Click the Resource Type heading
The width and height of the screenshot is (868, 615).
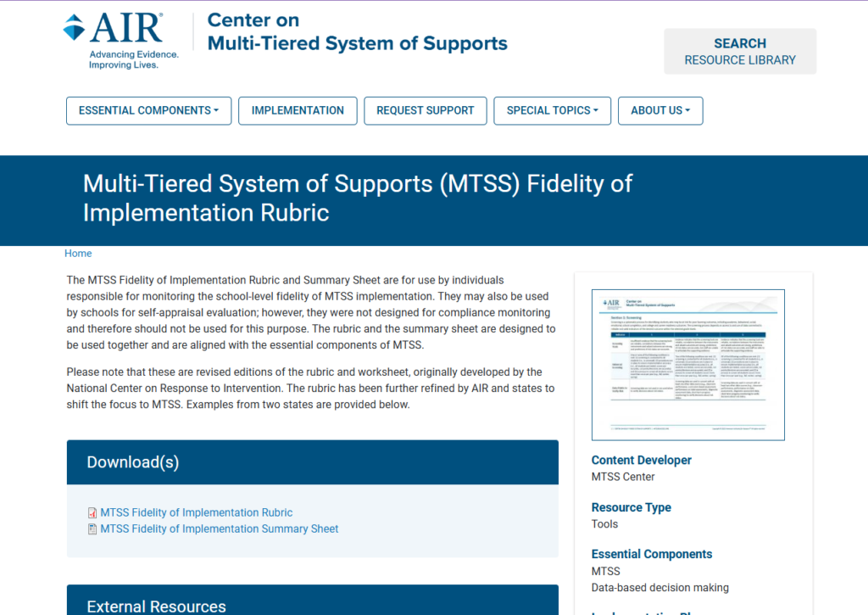pyautogui.click(x=631, y=507)
